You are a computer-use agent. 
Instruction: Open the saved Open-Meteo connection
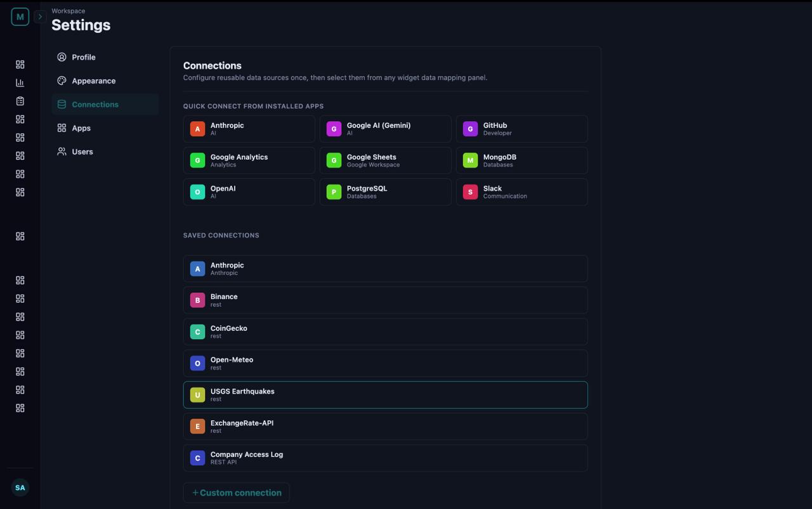pyautogui.click(x=385, y=363)
